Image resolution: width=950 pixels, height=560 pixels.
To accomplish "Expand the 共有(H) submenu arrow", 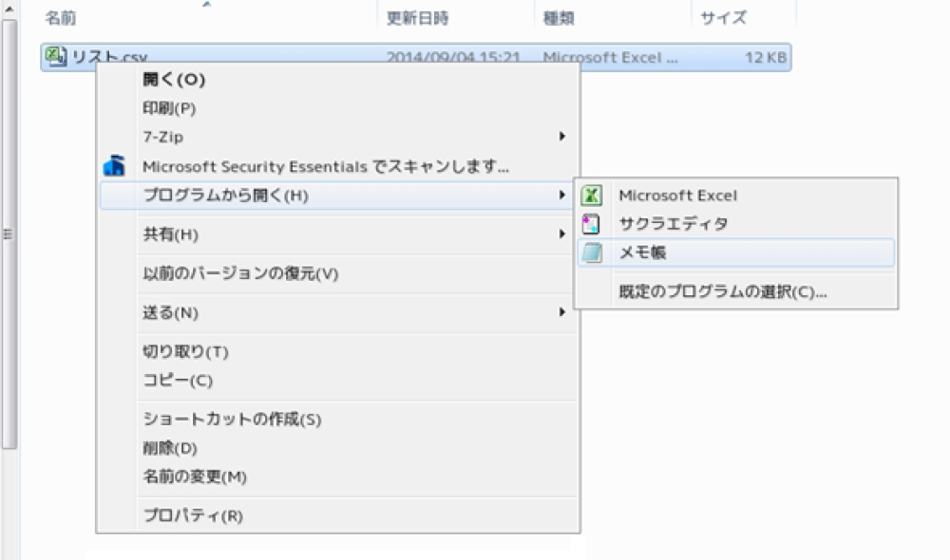I will coord(562,233).
